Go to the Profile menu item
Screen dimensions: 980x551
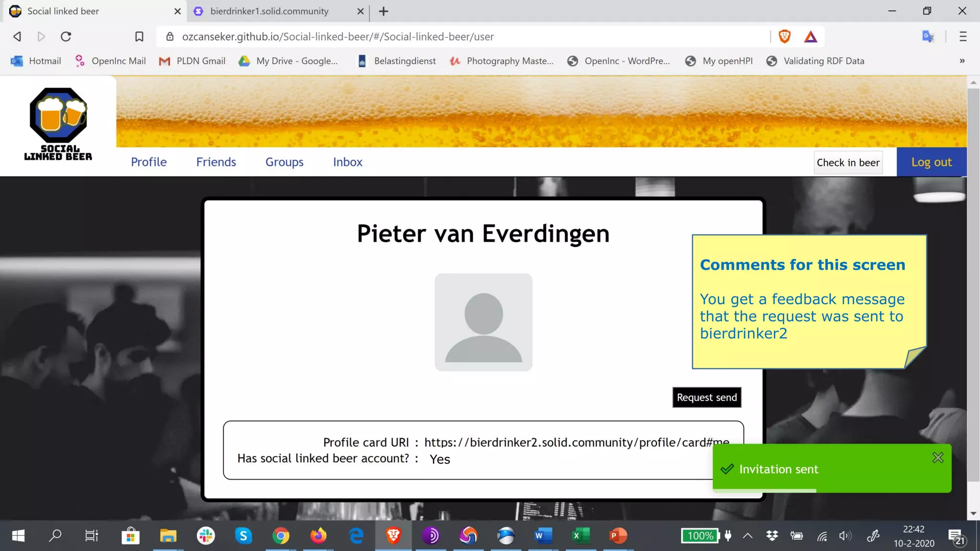point(149,162)
